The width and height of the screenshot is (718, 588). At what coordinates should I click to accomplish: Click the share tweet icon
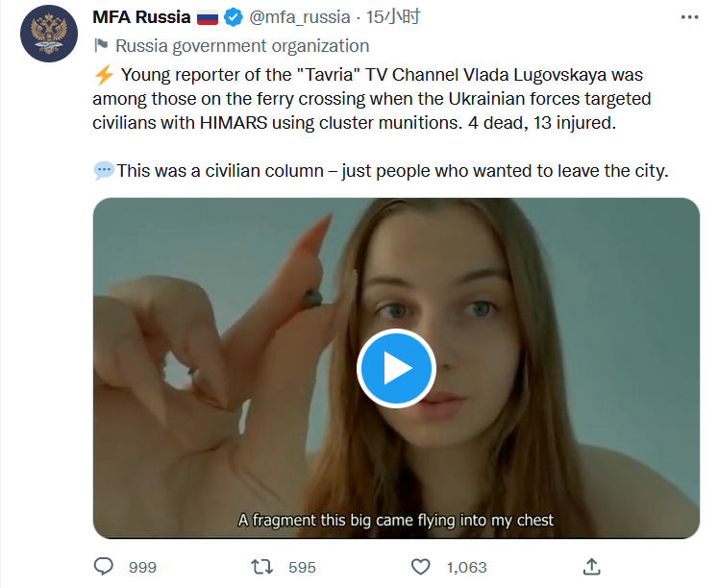592,567
